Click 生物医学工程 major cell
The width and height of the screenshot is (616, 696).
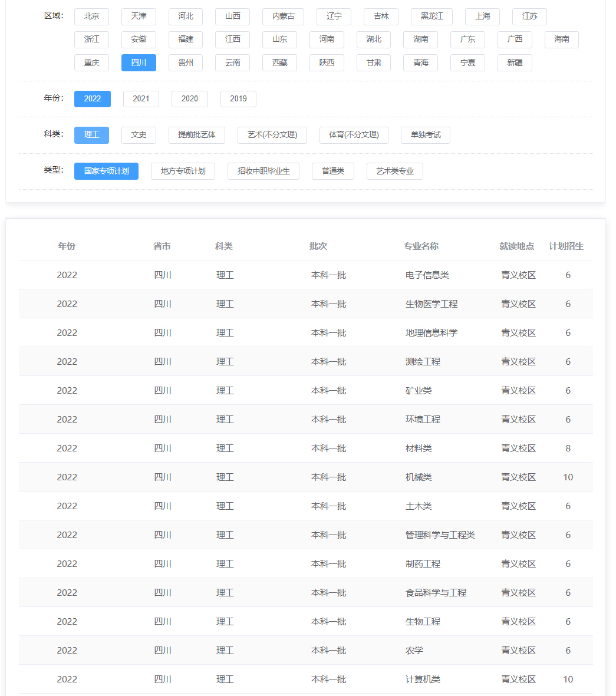click(x=431, y=304)
